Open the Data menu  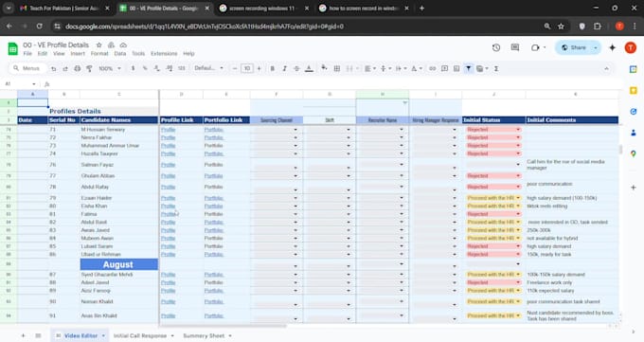tap(120, 53)
